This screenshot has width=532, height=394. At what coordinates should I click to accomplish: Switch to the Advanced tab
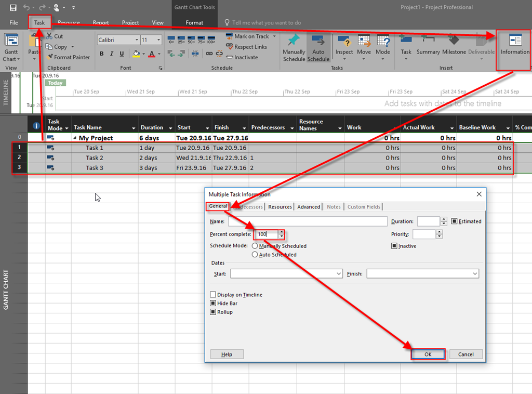(x=309, y=207)
